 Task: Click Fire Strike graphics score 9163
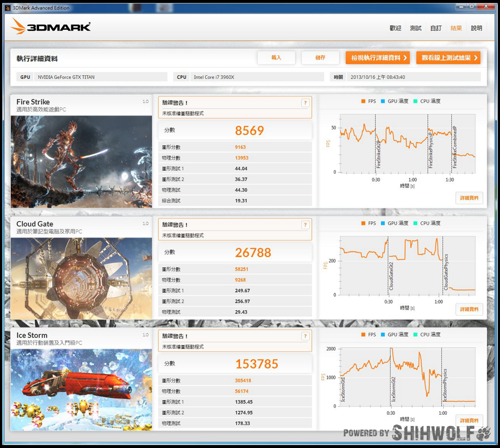point(240,147)
